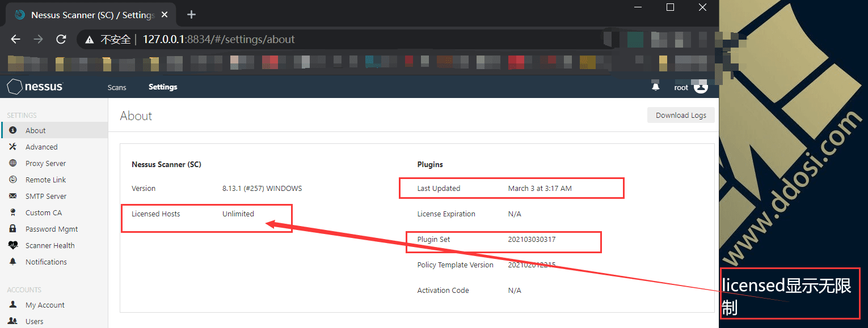This screenshot has width=868, height=328.
Task: Click the Proxy Server globe icon
Action: pos(13,163)
